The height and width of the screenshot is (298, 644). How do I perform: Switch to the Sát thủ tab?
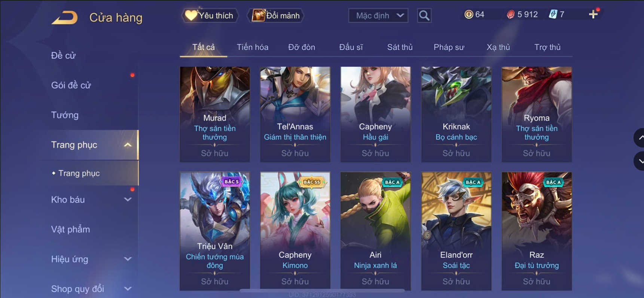click(400, 47)
